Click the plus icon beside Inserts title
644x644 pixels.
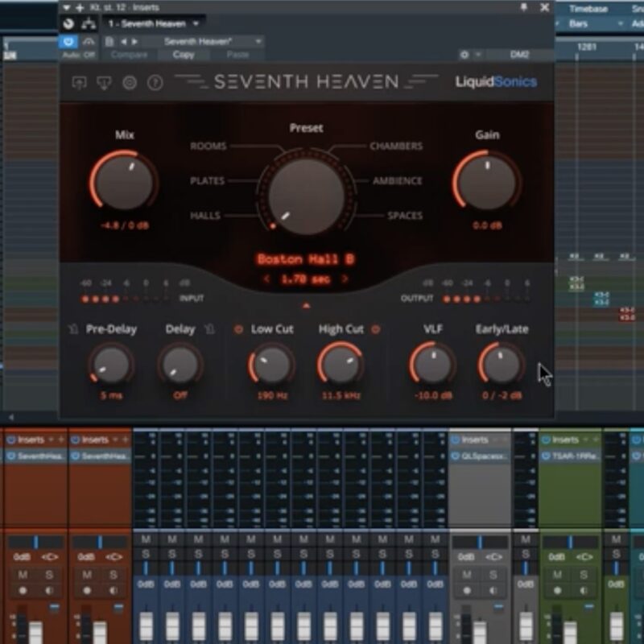coord(80,7)
